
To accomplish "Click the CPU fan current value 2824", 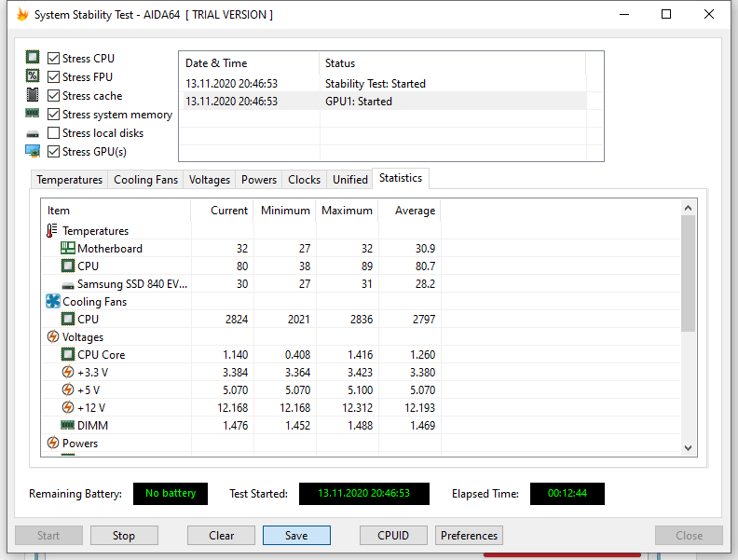I will point(237,320).
